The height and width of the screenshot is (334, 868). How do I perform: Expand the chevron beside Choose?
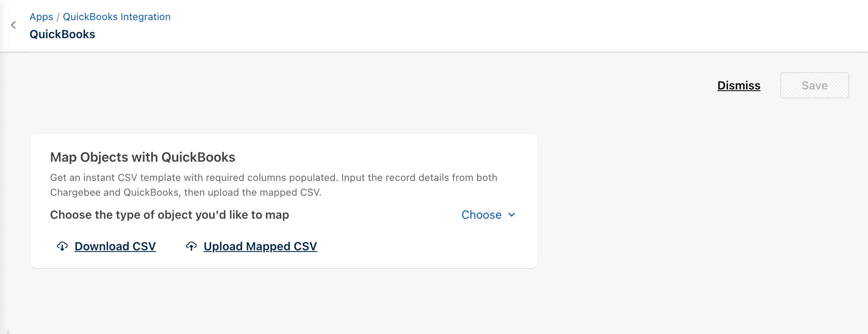[x=511, y=215]
